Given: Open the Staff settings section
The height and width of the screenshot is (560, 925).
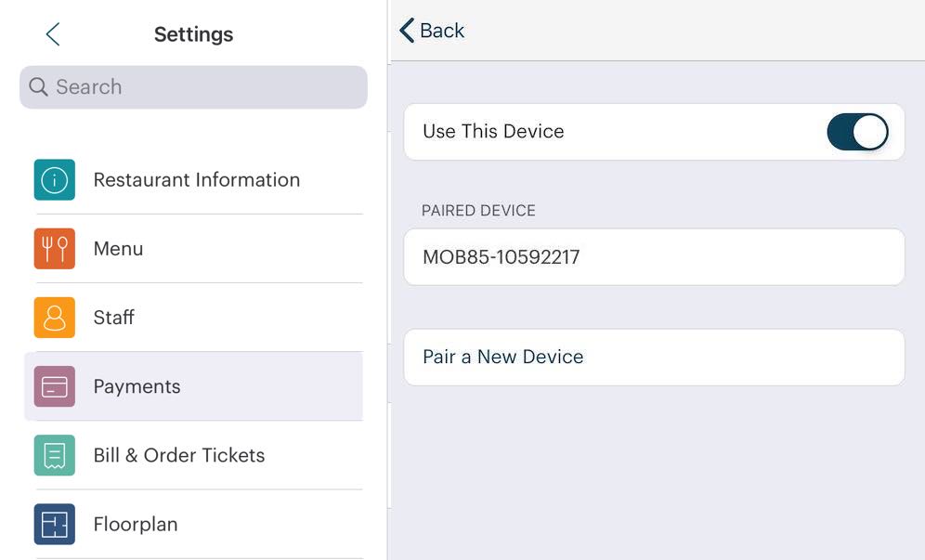Looking at the screenshot, I should [x=114, y=318].
